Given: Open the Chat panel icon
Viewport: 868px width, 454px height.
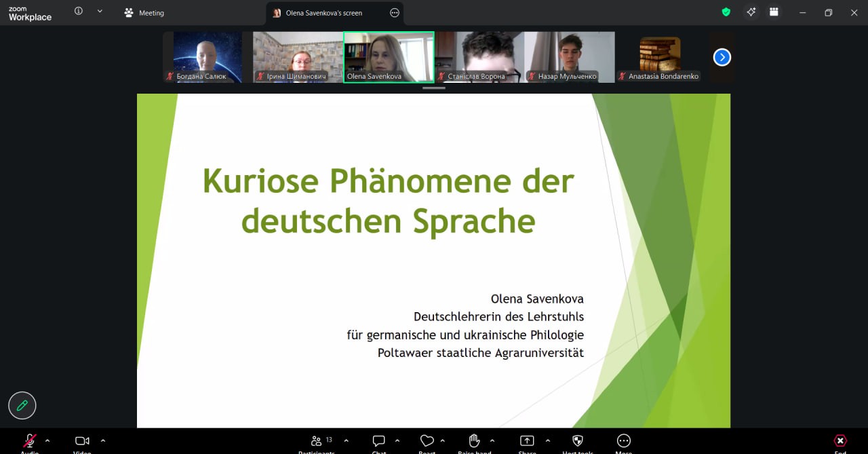Looking at the screenshot, I should click(x=378, y=441).
